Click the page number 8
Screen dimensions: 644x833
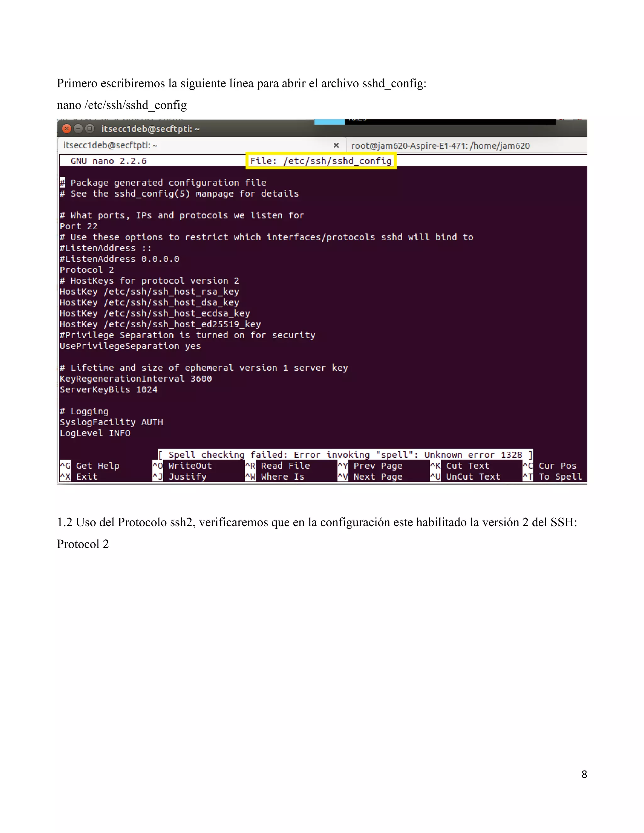(584, 774)
